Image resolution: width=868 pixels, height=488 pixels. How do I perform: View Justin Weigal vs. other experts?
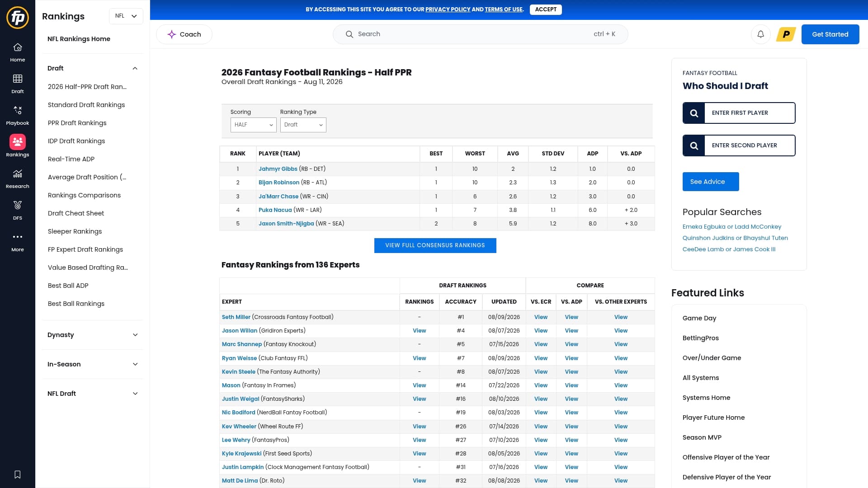click(x=621, y=399)
